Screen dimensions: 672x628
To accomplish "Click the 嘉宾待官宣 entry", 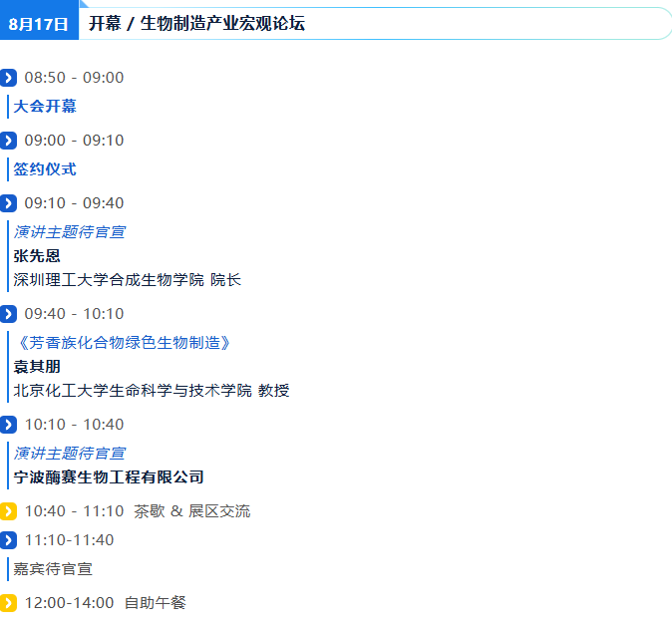I will [x=53, y=569].
